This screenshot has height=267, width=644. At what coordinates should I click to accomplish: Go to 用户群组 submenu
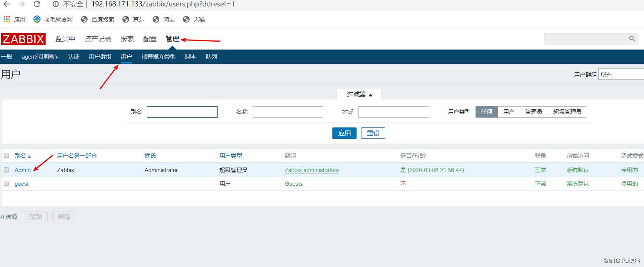pyautogui.click(x=100, y=57)
